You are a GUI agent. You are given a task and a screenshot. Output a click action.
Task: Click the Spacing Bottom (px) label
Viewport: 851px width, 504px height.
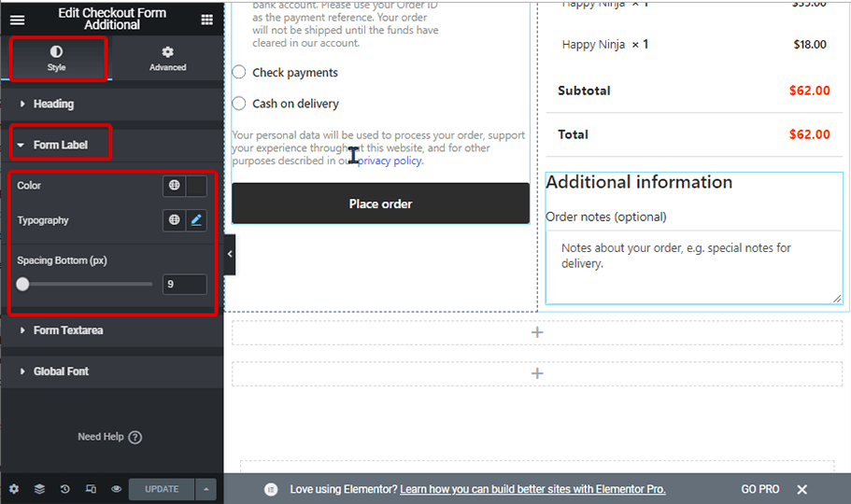(x=62, y=260)
